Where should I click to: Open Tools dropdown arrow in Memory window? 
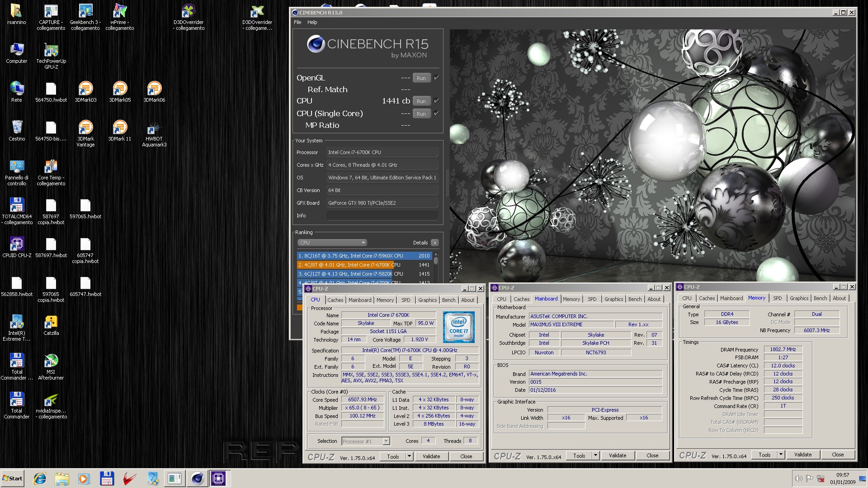pyautogui.click(x=781, y=455)
